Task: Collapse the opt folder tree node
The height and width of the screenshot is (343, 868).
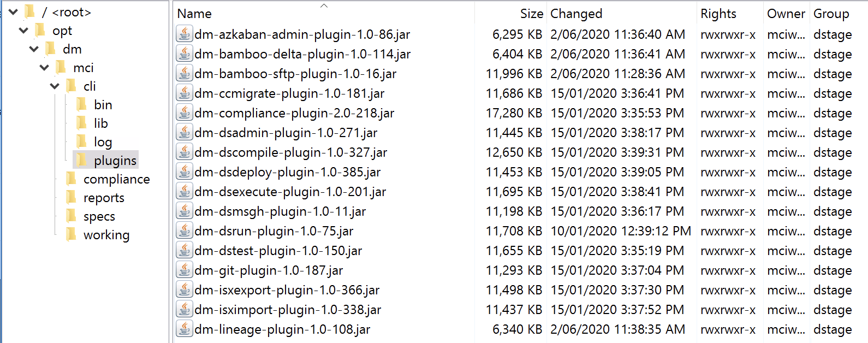Action: [x=23, y=31]
